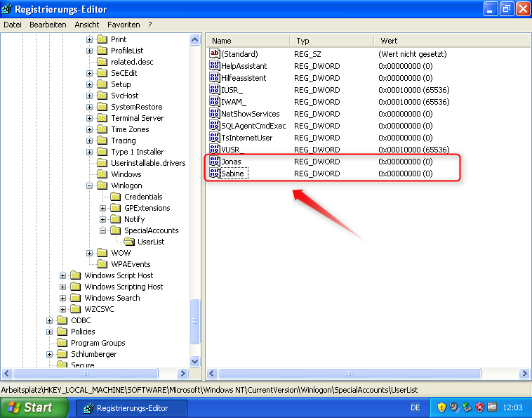Click the DWORD icon beside Hilfeassistent
Viewport: 532px width, 418px height.
tap(215, 77)
